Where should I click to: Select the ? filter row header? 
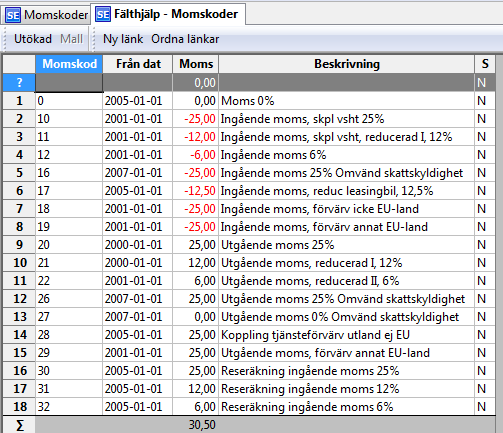click(x=19, y=82)
